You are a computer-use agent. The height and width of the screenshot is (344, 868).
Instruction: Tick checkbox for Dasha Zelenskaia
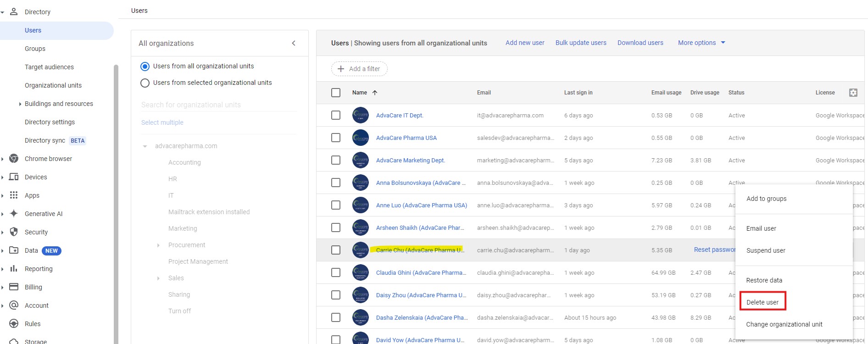point(336,317)
